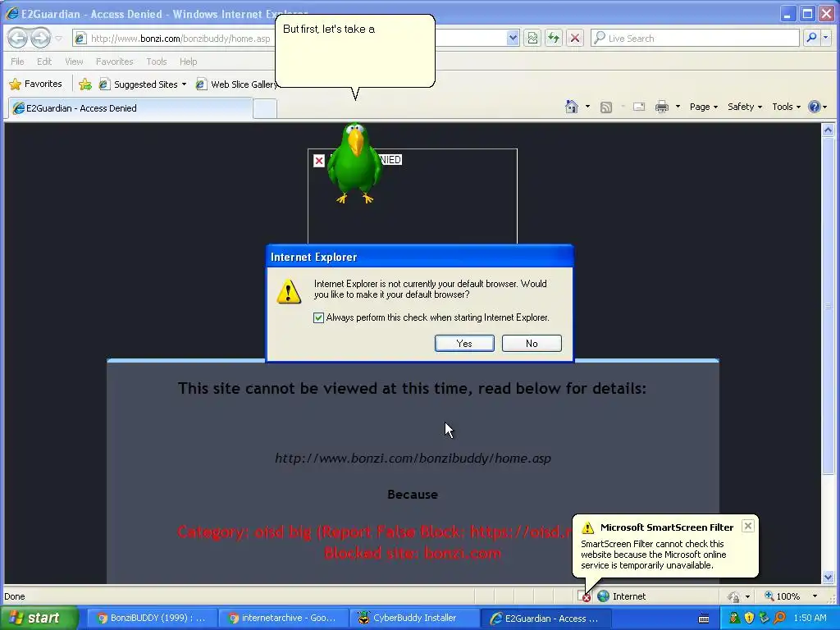Click the Windows start button

tap(39, 619)
